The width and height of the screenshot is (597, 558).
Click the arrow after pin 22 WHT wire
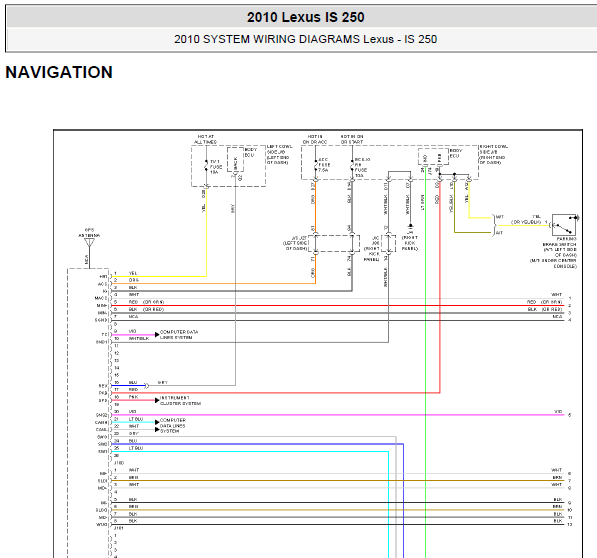[157, 429]
